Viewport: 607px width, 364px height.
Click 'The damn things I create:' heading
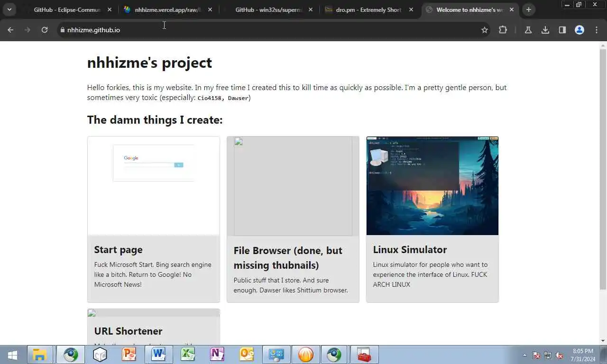tap(155, 120)
